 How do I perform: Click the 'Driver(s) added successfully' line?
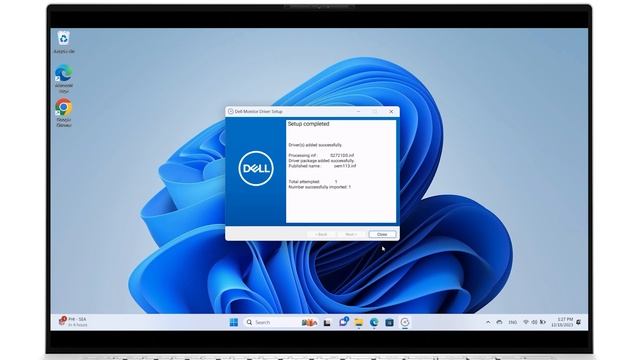[x=315, y=145]
